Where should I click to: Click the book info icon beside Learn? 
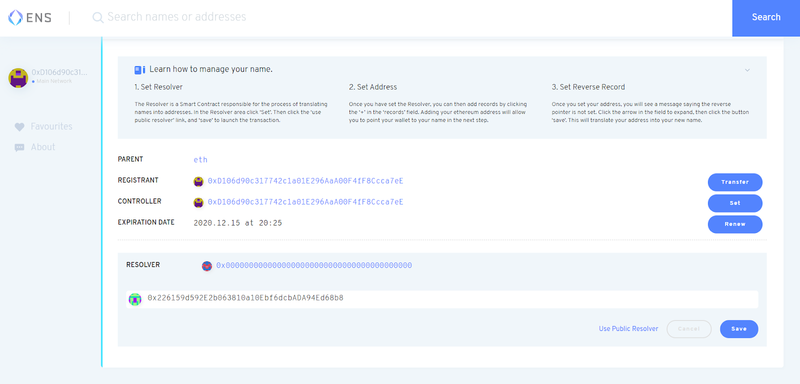pyautogui.click(x=140, y=70)
